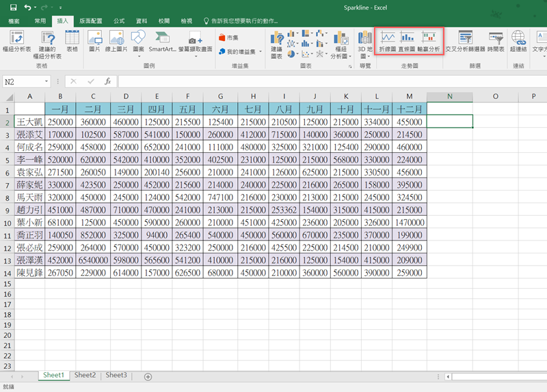Viewport: 547px width, 392px height.
Task: Open the Name Box dropdown arrow
Action: (46, 81)
